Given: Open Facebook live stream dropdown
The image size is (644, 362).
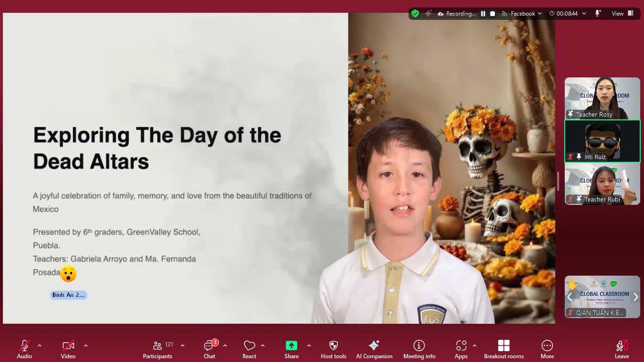Looking at the screenshot, I should (x=526, y=14).
